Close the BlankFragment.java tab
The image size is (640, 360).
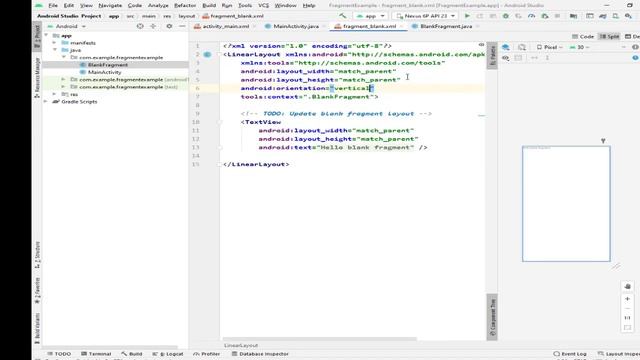478,26
